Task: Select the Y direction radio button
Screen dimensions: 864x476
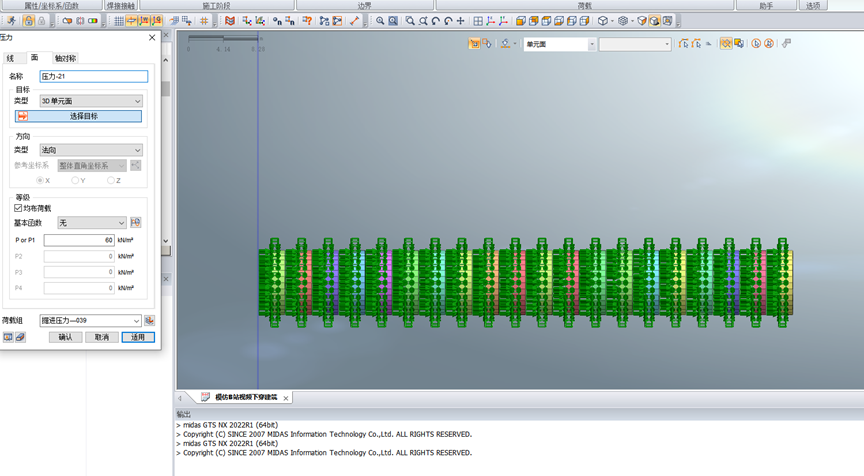Action: tap(75, 180)
